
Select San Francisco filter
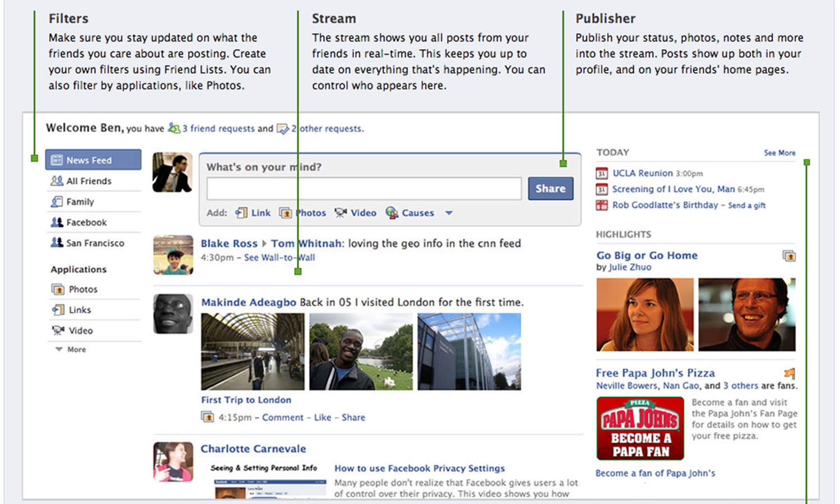click(95, 243)
